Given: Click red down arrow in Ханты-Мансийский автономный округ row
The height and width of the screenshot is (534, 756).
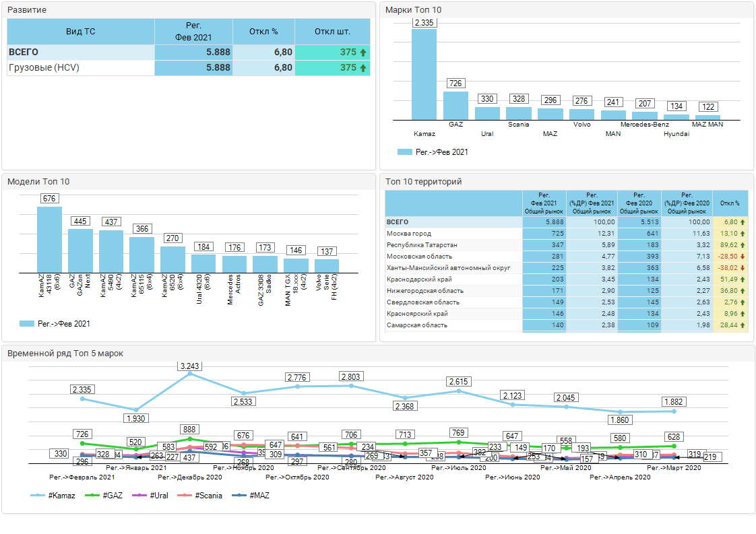Looking at the screenshot, I should [x=743, y=268].
